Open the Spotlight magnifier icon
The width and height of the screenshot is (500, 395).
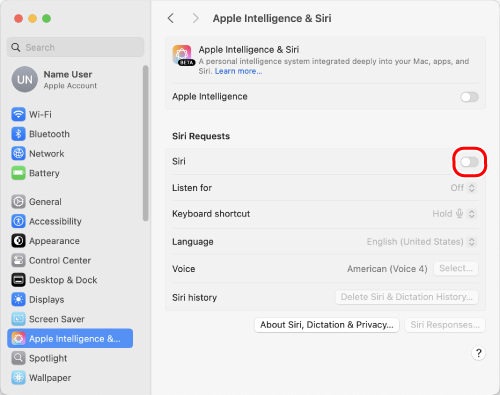(x=18, y=358)
